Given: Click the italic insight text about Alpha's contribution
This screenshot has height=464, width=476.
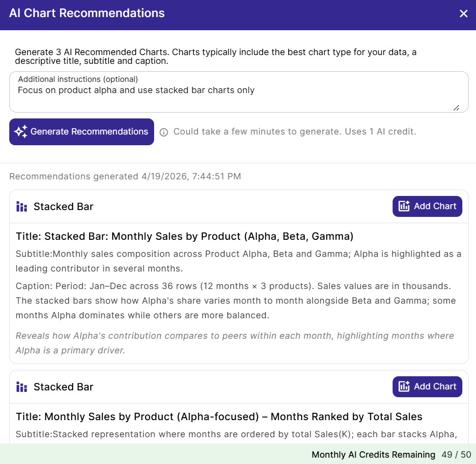Looking at the screenshot, I should coord(234,341).
